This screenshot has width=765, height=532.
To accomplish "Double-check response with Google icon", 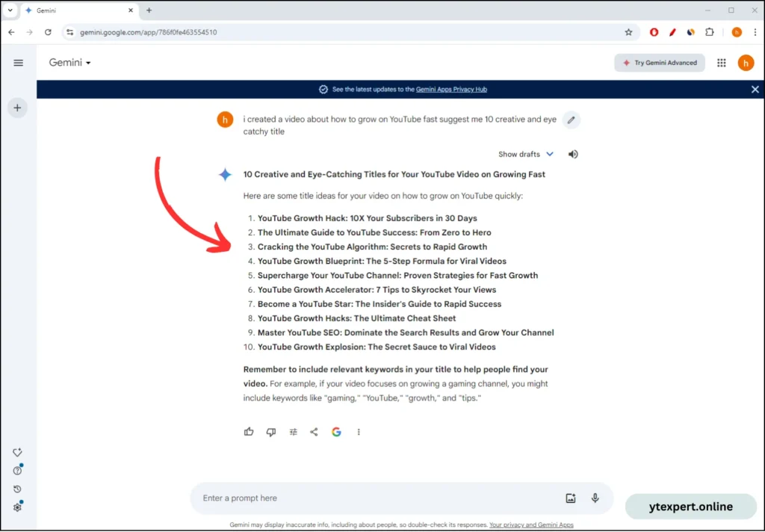I will click(336, 432).
